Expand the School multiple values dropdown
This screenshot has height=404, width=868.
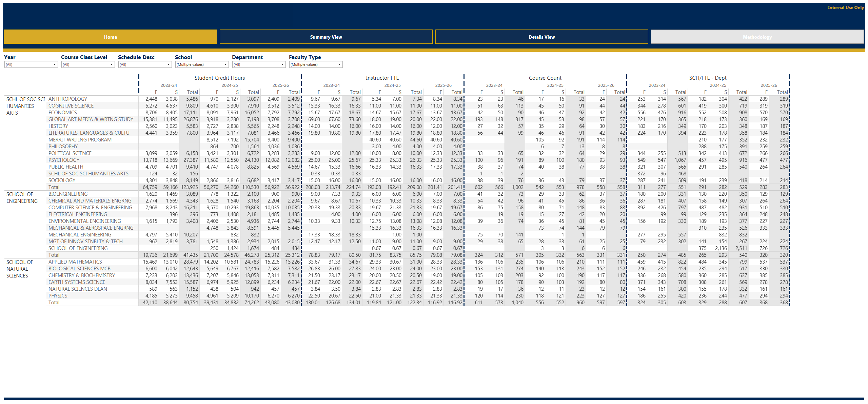click(202, 64)
